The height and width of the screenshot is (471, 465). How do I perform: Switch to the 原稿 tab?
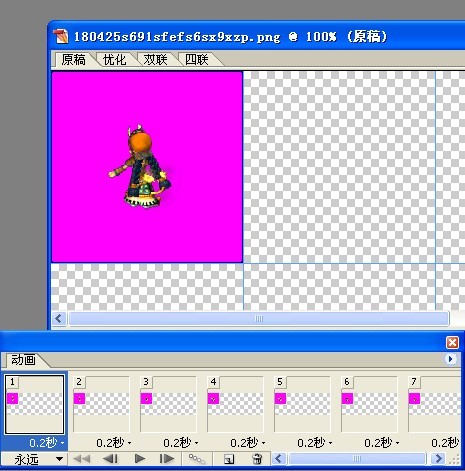coord(73,60)
